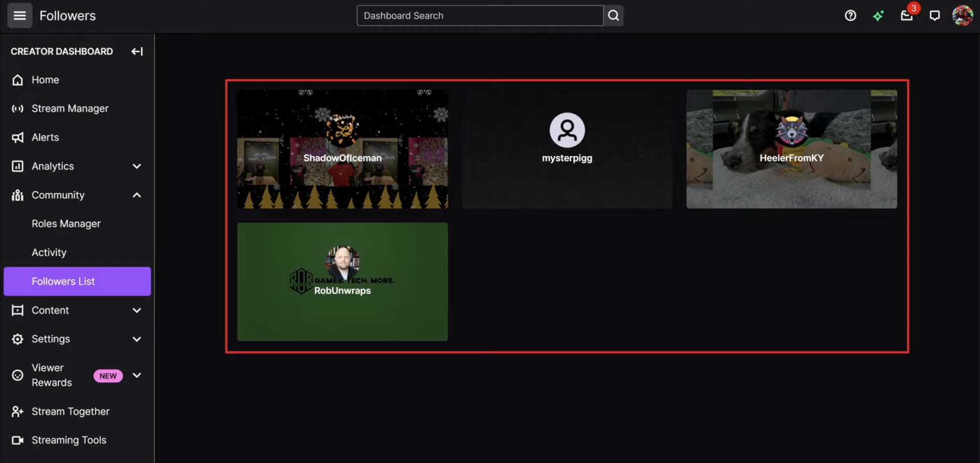
Task: Open the user profile avatar menu
Action: pyautogui.click(x=962, y=16)
